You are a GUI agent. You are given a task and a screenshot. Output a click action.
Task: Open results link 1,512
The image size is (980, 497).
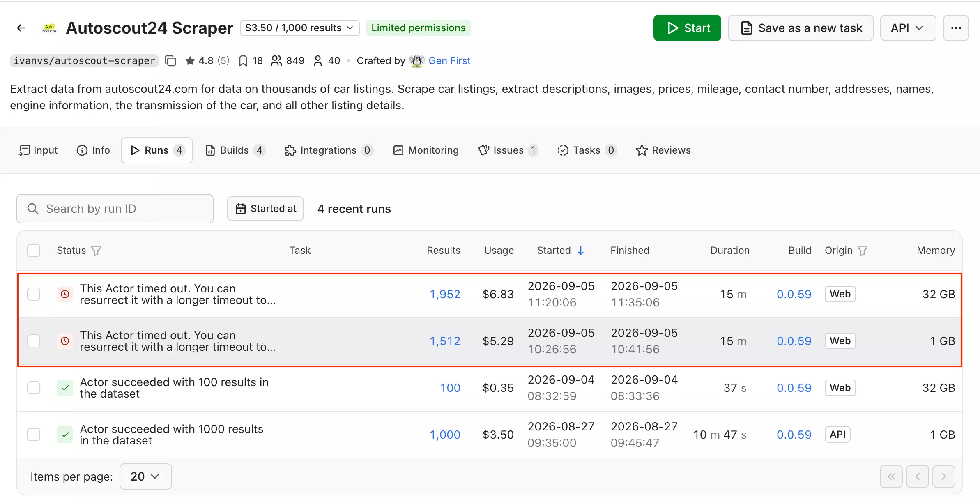coord(445,341)
